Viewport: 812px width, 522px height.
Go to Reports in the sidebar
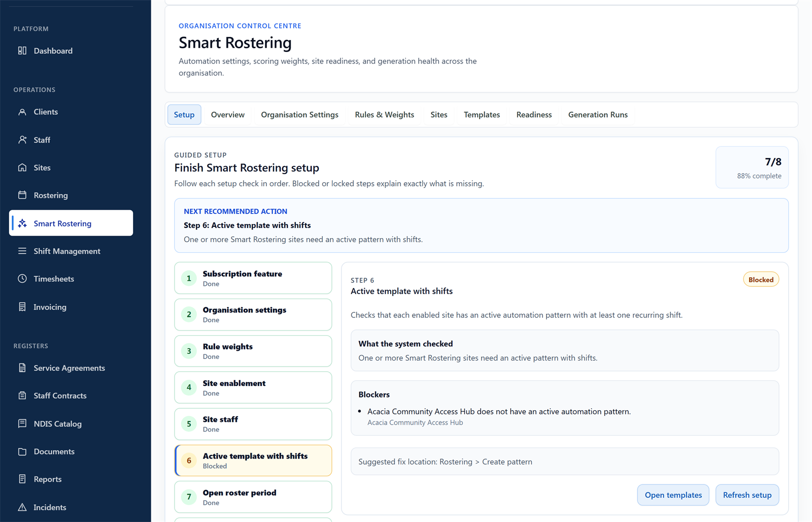click(71, 479)
